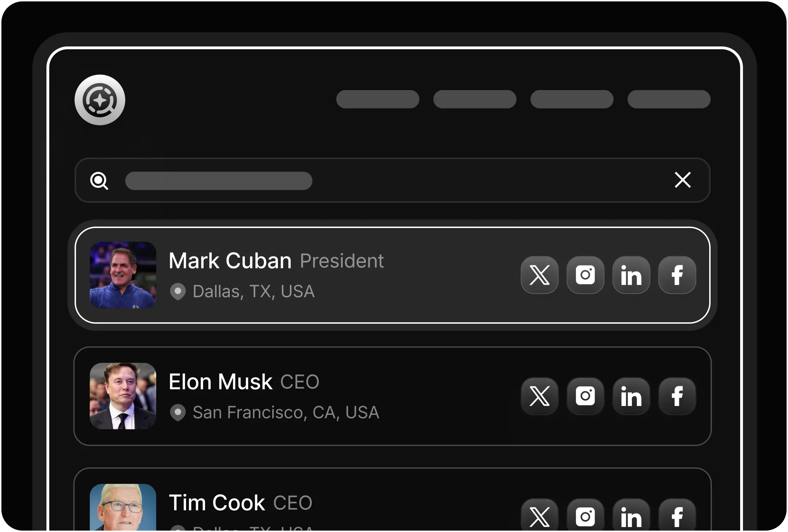The image size is (788, 532).
Task: Click the magnifying glass search icon
Action: (x=99, y=181)
